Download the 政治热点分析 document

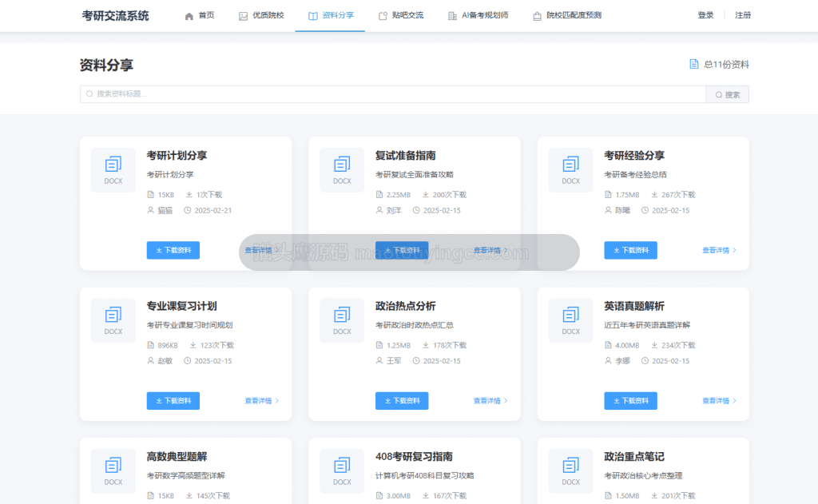pos(402,401)
